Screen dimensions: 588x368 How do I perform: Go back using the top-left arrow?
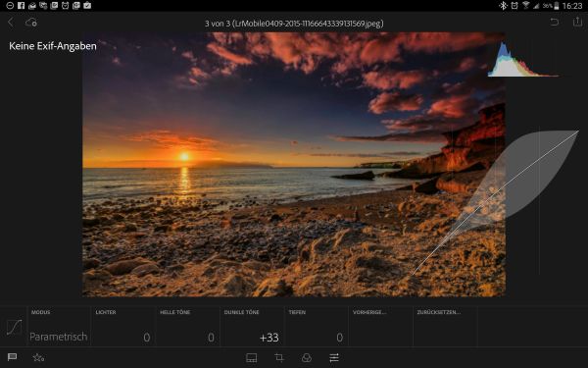(11, 23)
